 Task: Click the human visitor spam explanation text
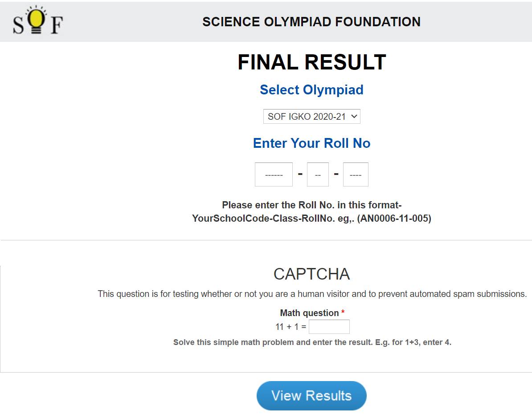coord(312,294)
